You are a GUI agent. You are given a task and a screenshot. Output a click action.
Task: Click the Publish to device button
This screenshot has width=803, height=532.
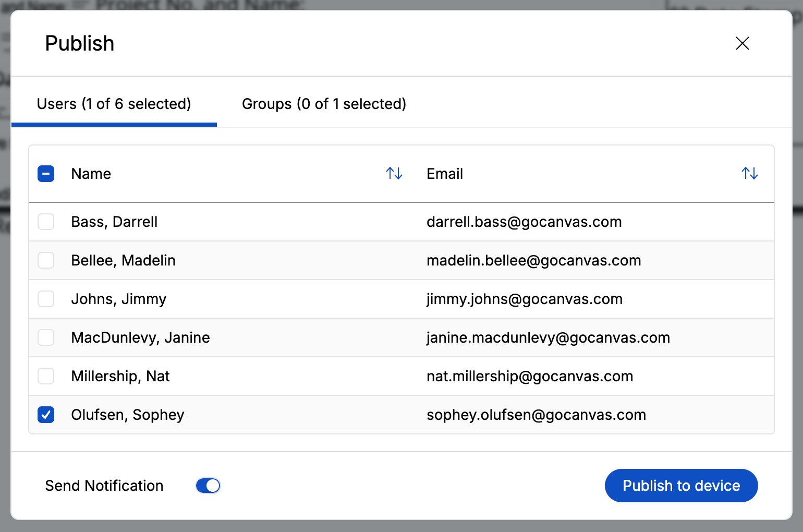tap(681, 486)
